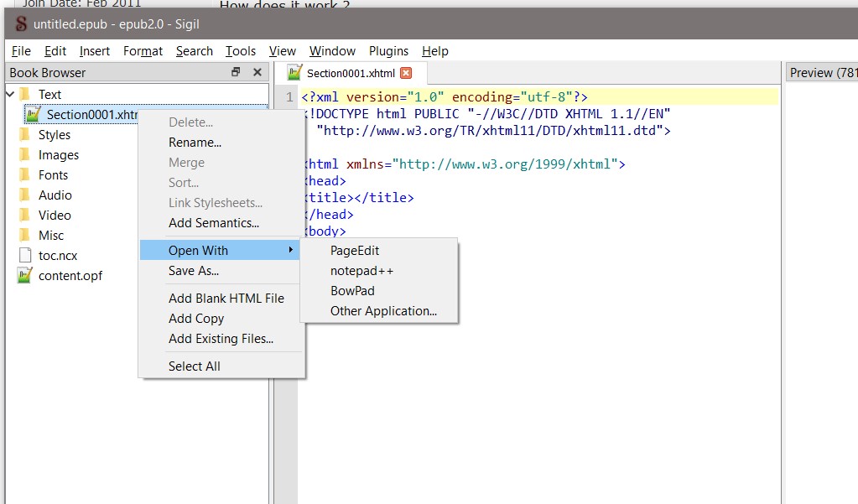Open the File menu
This screenshot has height=504, width=858.
click(21, 51)
